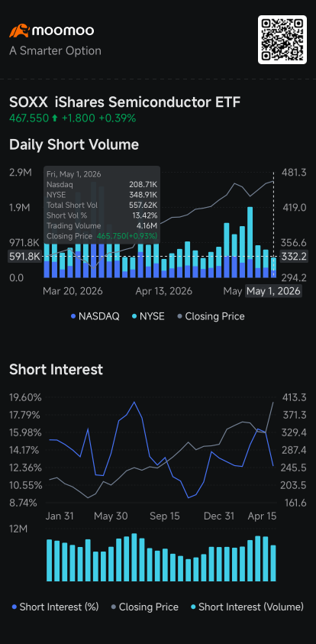The width and height of the screenshot is (316, 644).
Task: Click the NASDAQ blue legend dot
Action: [x=73, y=317]
